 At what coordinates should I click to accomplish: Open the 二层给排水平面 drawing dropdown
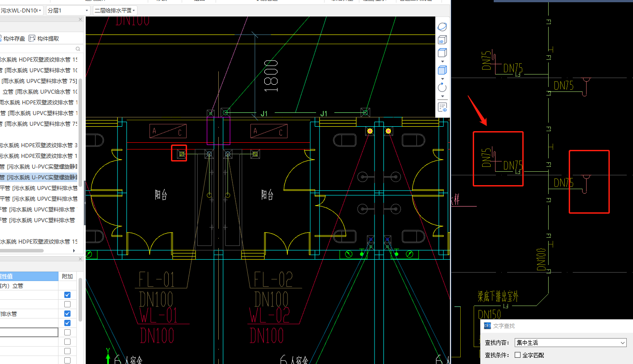coord(115,10)
